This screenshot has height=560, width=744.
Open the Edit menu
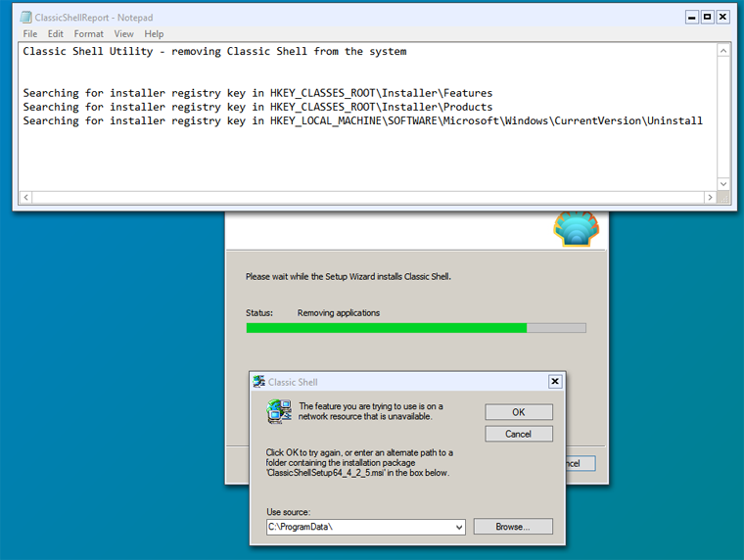pos(56,33)
